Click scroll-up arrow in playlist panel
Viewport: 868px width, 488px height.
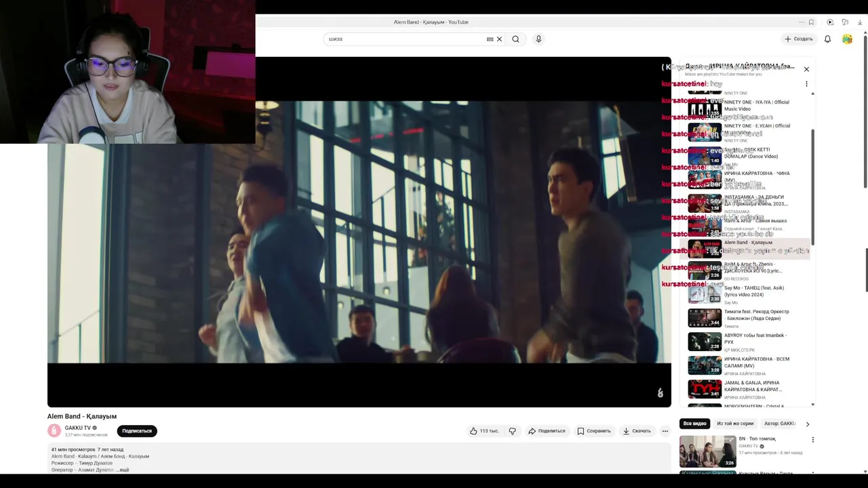coord(812,94)
